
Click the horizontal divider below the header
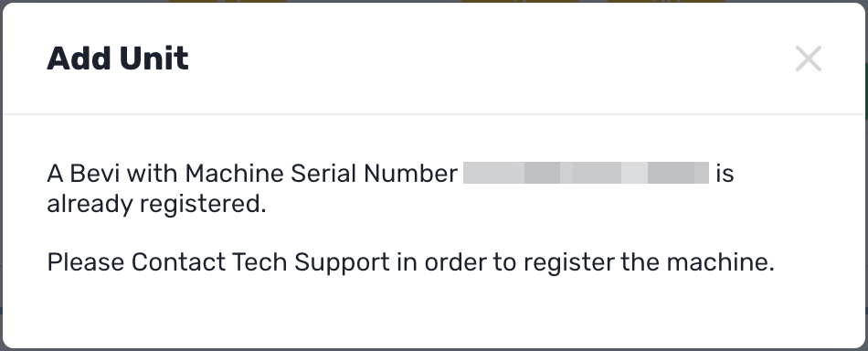click(434, 114)
